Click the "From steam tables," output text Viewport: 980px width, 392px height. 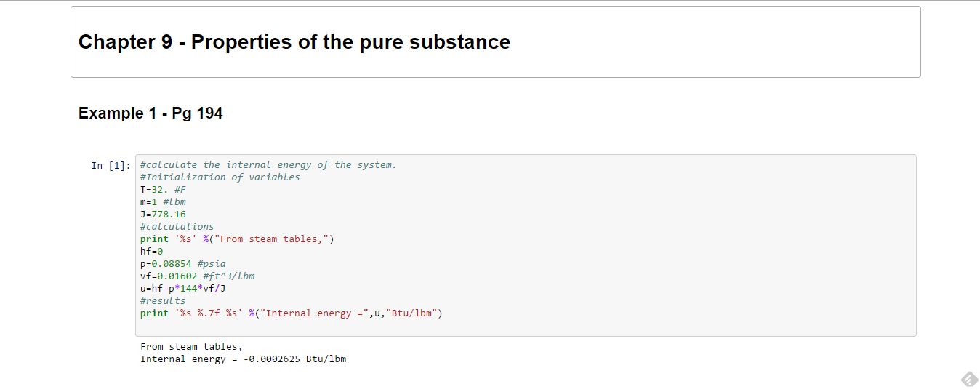[191, 347]
